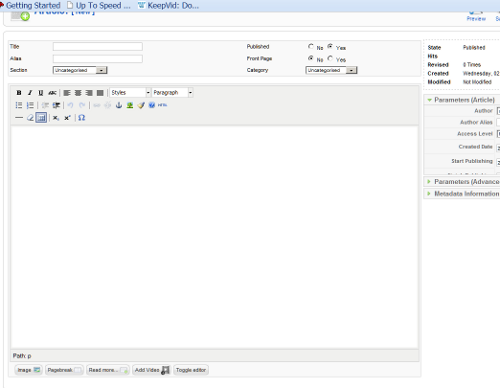Open the Up To Speed bookmark
The height and width of the screenshot is (388, 500).
click(99, 5)
